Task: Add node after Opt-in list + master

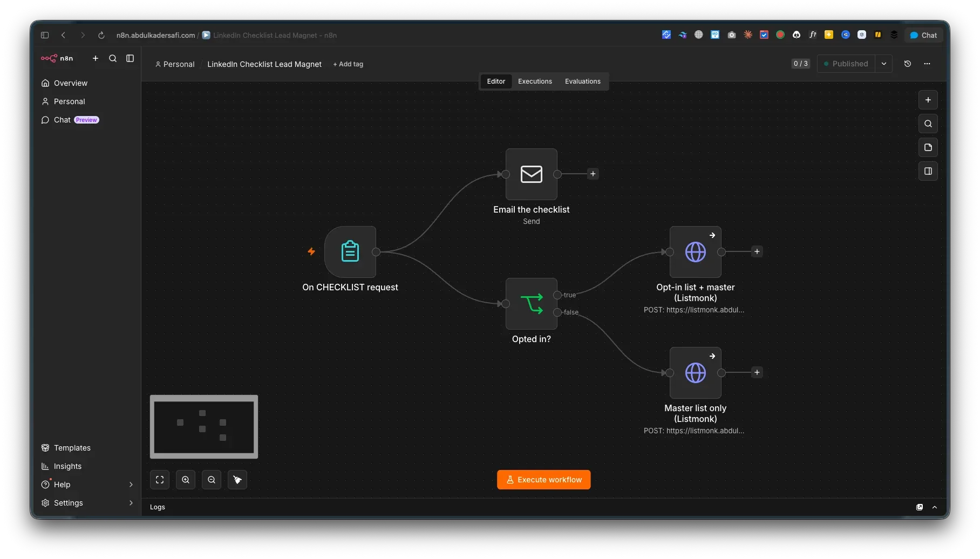Action: click(x=757, y=251)
